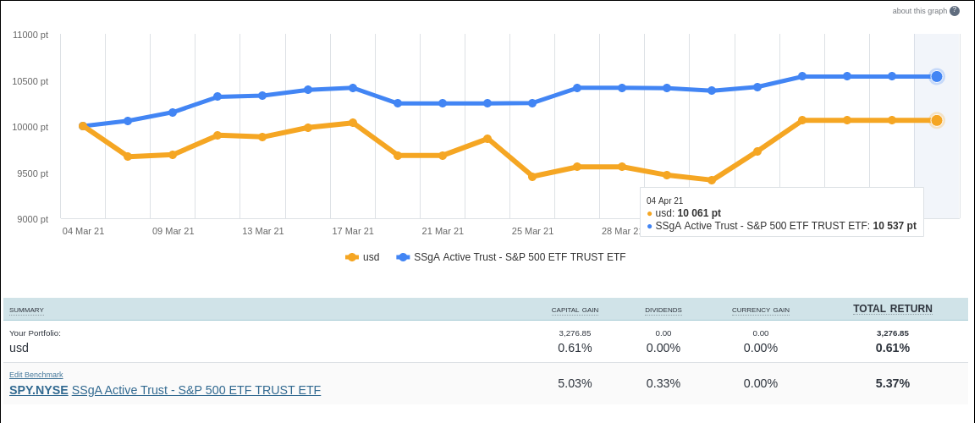The height and width of the screenshot is (423, 980).
Task: Click the blue benchmark legend marker icon
Action: pyautogui.click(x=403, y=257)
